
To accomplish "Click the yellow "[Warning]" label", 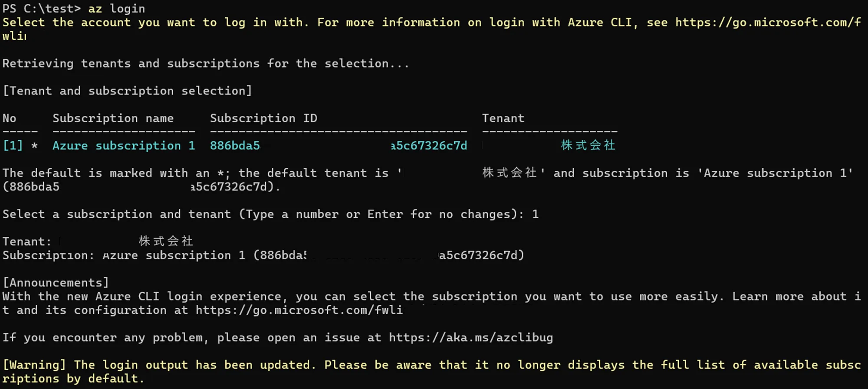I will (x=34, y=365).
